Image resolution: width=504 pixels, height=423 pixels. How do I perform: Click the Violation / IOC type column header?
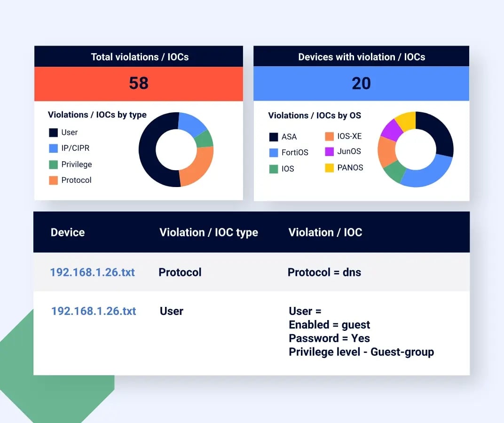(x=209, y=233)
